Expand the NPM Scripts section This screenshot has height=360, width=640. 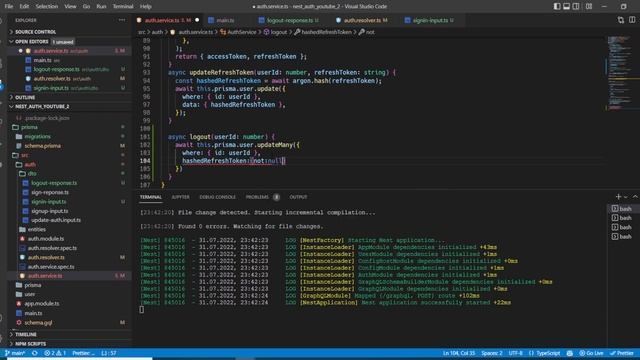(69, 344)
